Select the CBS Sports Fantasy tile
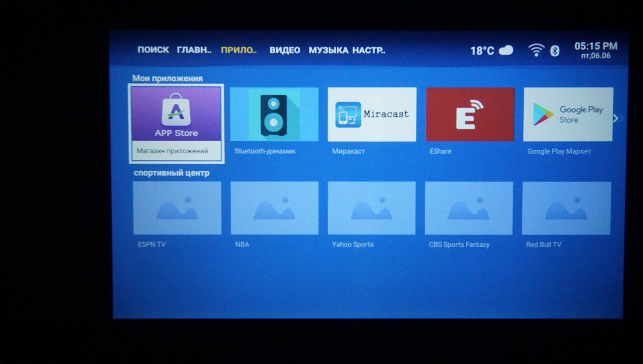 coord(469,208)
